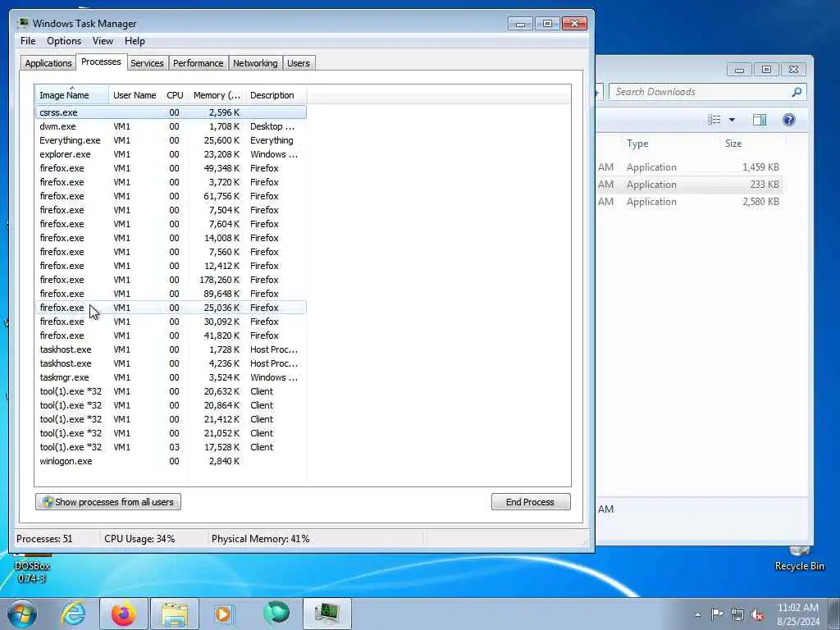Click the muted volume tray icon
Image resolution: width=840 pixels, height=630 pixels.
(x=757, y=614)
